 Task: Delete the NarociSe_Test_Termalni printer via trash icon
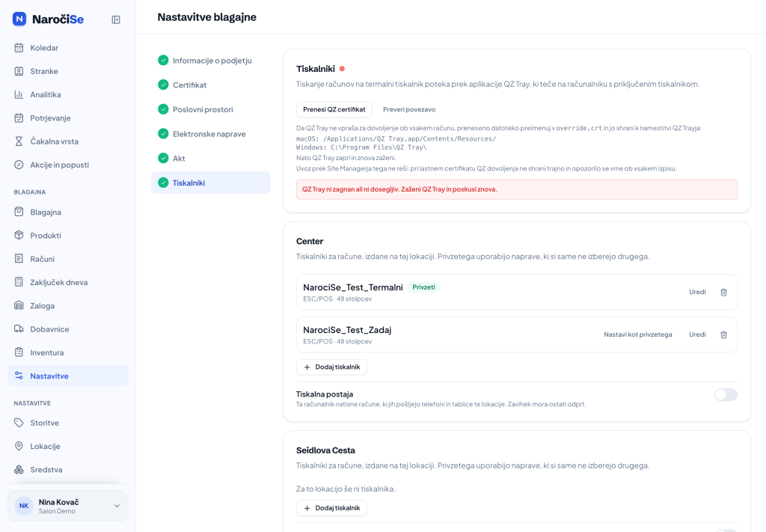tap(723, 292)
